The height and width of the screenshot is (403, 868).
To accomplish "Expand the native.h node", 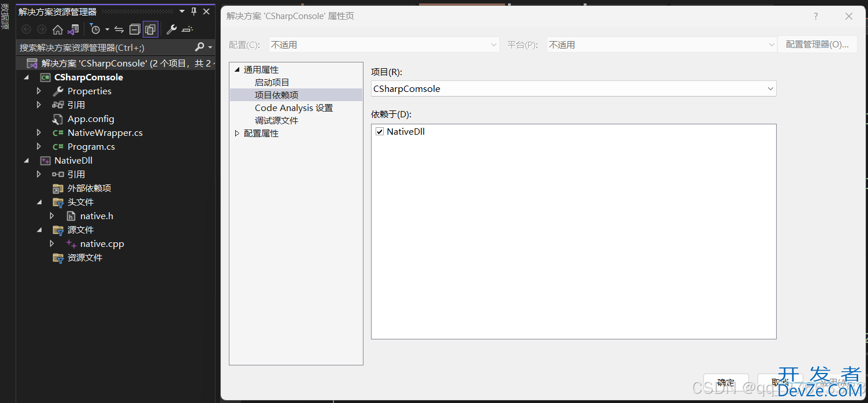I will (x=51, y=216).
